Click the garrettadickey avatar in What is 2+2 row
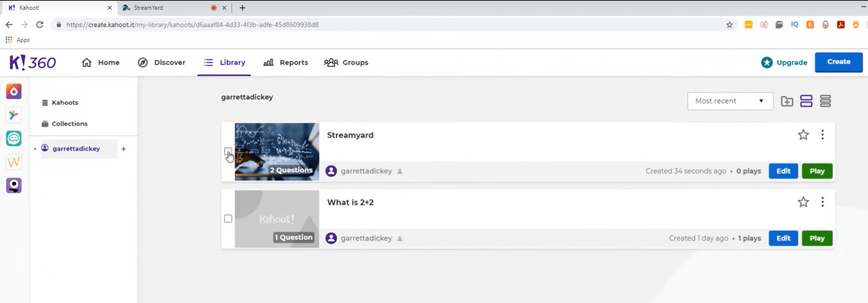This screenshot has width=868, height=303. [331, 238]
